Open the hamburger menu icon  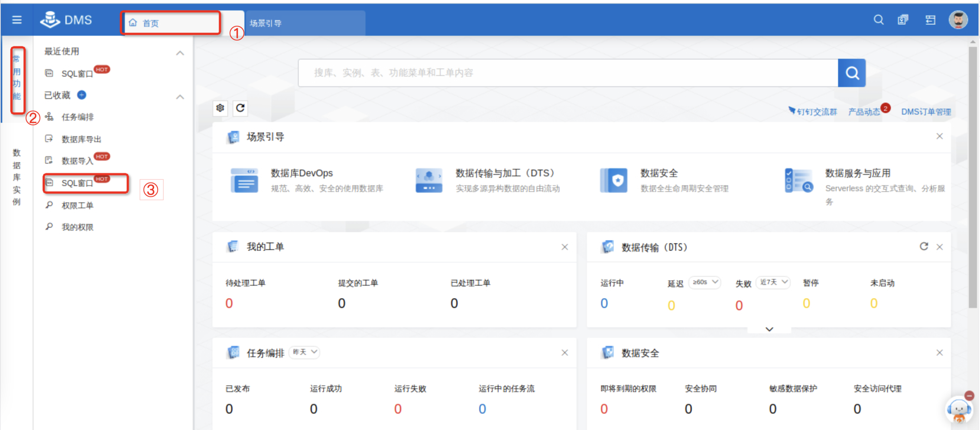[17, 20]
